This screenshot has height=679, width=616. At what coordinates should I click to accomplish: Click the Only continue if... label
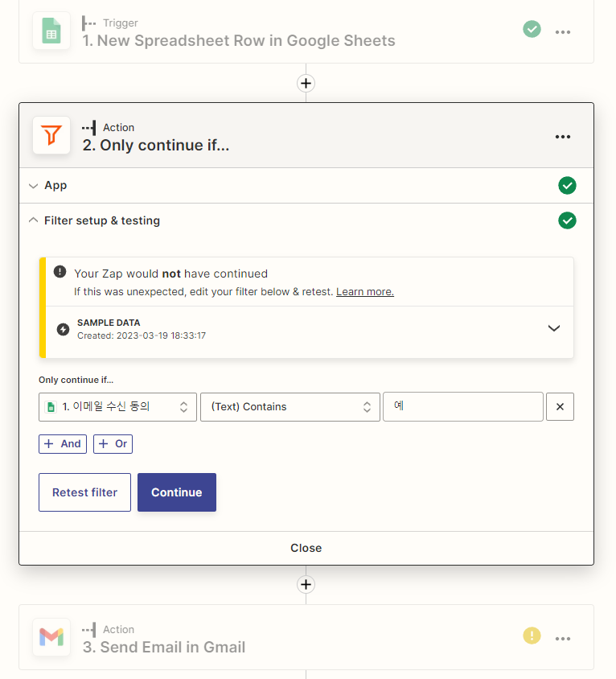76,380
